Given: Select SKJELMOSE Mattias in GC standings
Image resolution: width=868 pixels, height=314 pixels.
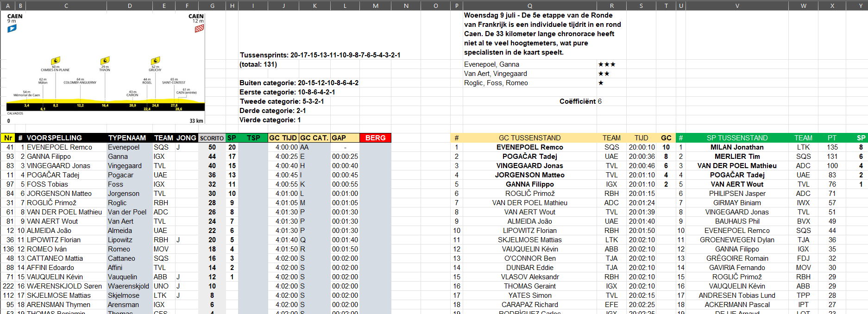Looking at the screenshot, I should [529, 240].
